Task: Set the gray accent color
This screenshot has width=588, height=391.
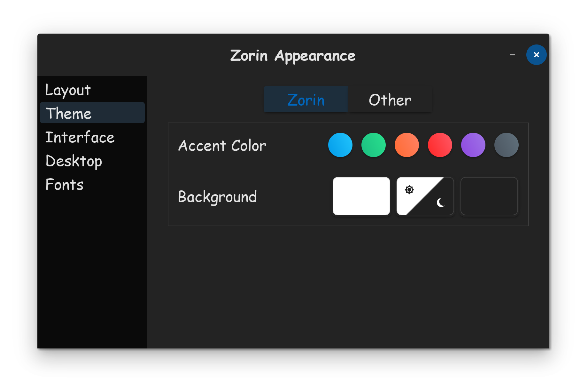Action: point(507,145)
